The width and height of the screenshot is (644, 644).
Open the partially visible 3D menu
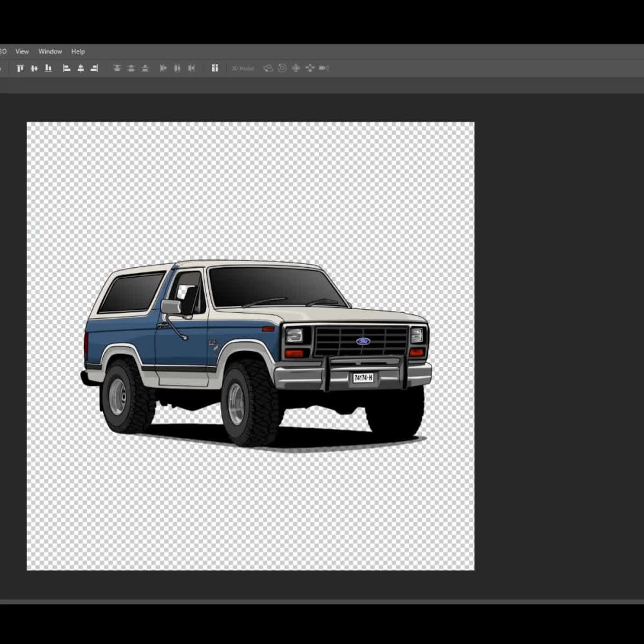pos(3,52)
